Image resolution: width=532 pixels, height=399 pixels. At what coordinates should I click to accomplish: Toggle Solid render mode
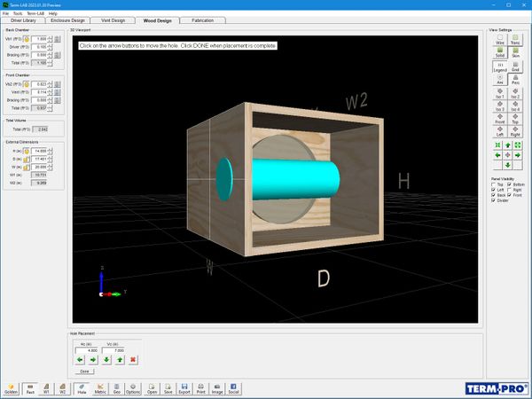tap(500, 52)
